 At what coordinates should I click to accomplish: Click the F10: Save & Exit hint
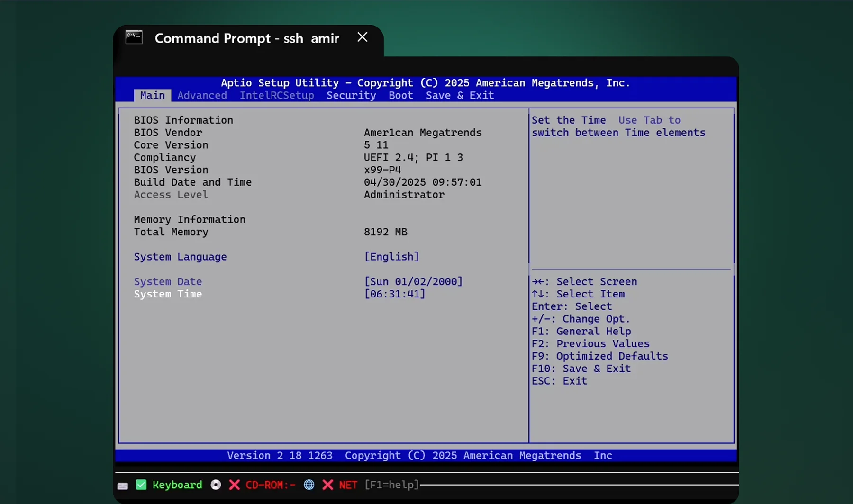click(x=581, y=369)
